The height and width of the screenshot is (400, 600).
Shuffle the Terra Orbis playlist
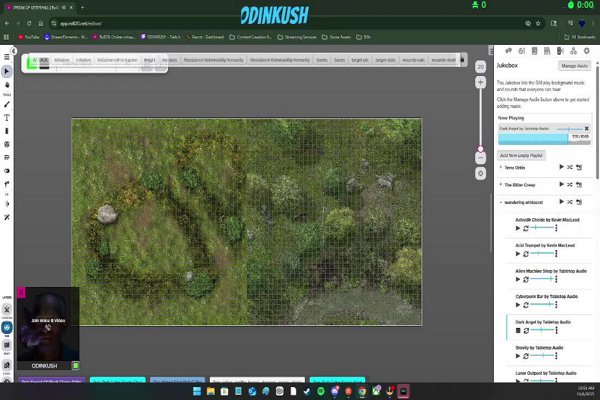click(x=570, y=167)
